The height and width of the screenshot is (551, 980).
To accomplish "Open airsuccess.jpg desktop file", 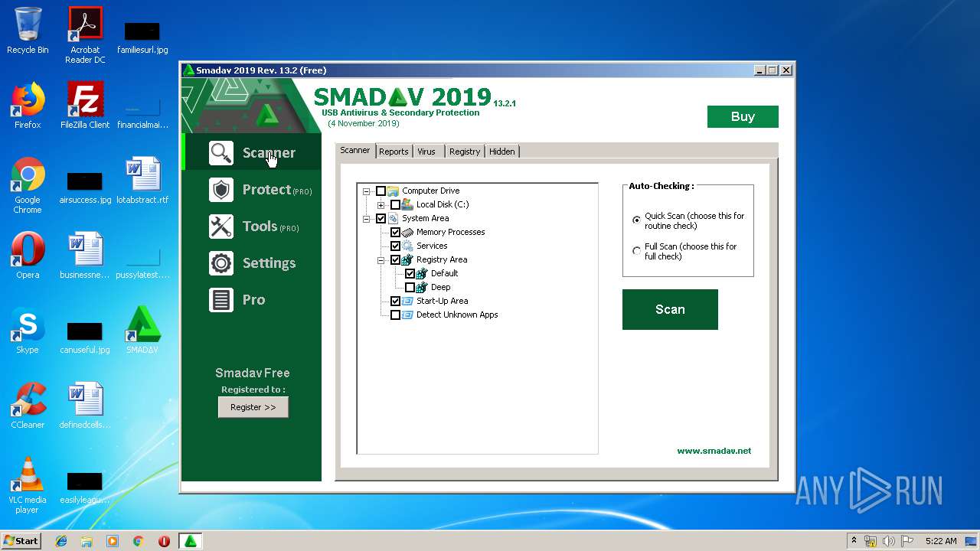I will point(85,186).
